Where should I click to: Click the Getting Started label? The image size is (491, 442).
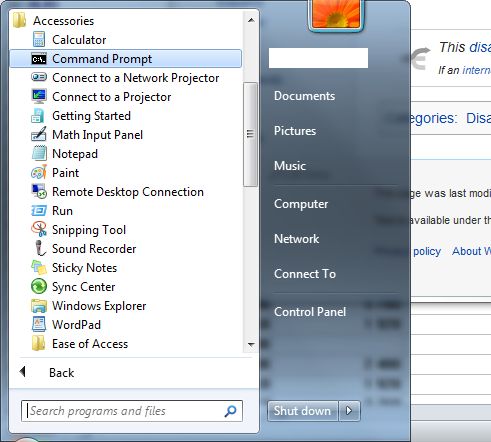point(91,116)
